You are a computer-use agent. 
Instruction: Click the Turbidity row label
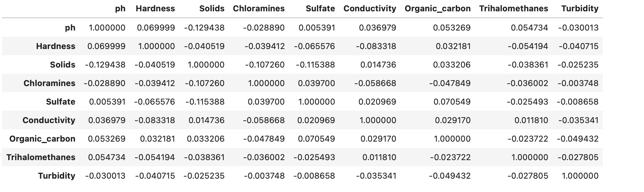57,176
